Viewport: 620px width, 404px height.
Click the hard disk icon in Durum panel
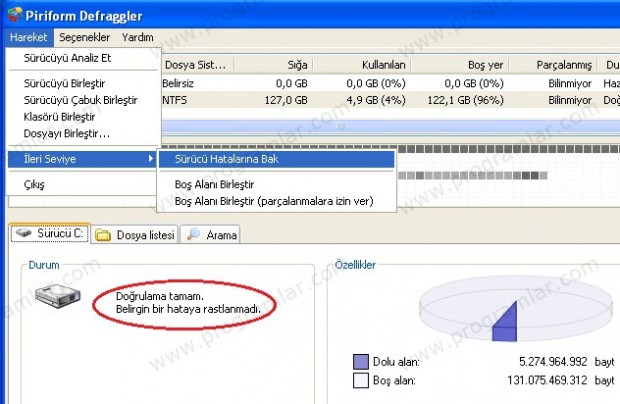coord(57,296)
